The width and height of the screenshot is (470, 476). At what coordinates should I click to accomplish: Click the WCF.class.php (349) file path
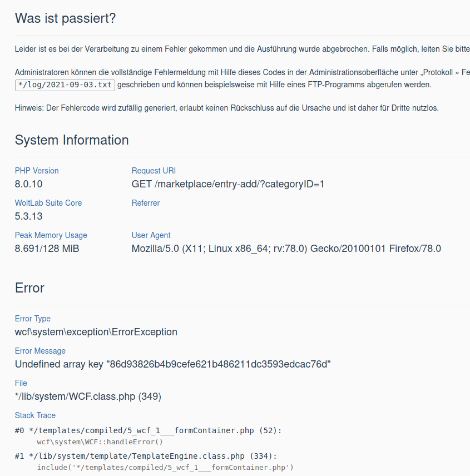tap(88, 396)
